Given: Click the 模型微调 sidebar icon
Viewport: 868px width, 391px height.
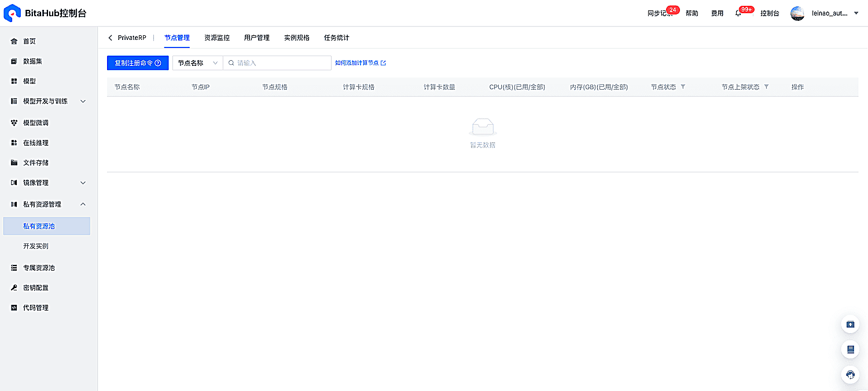Looking at the screenshot, I should (x=14, y=123).
